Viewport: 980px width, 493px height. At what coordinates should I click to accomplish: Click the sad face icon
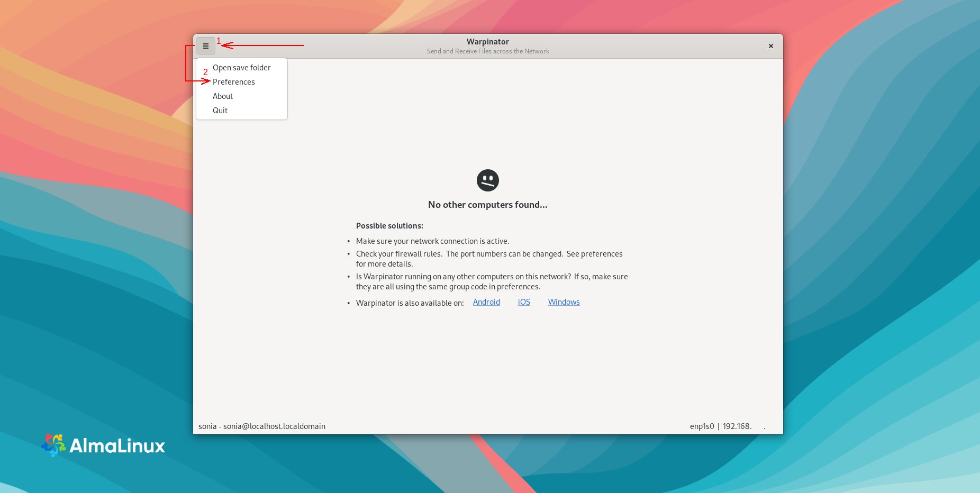[x=487, y=180]
